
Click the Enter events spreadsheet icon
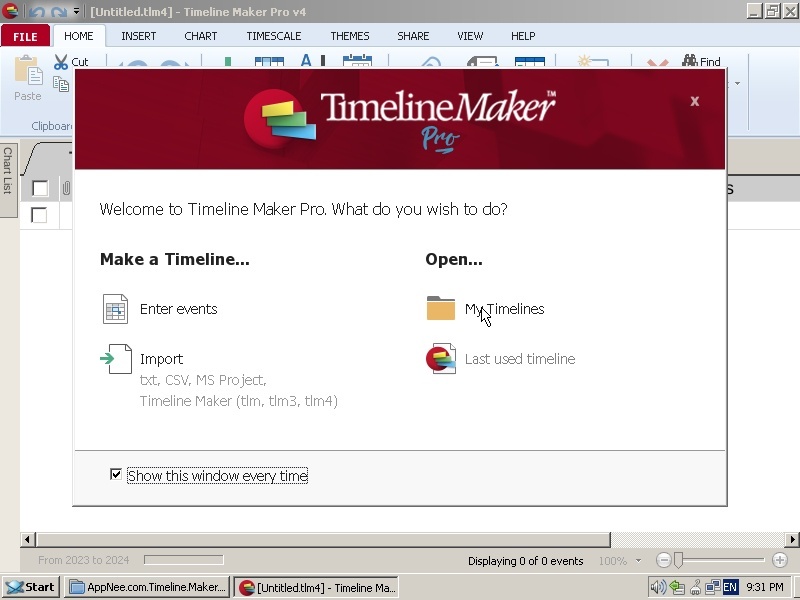point(115,309)
